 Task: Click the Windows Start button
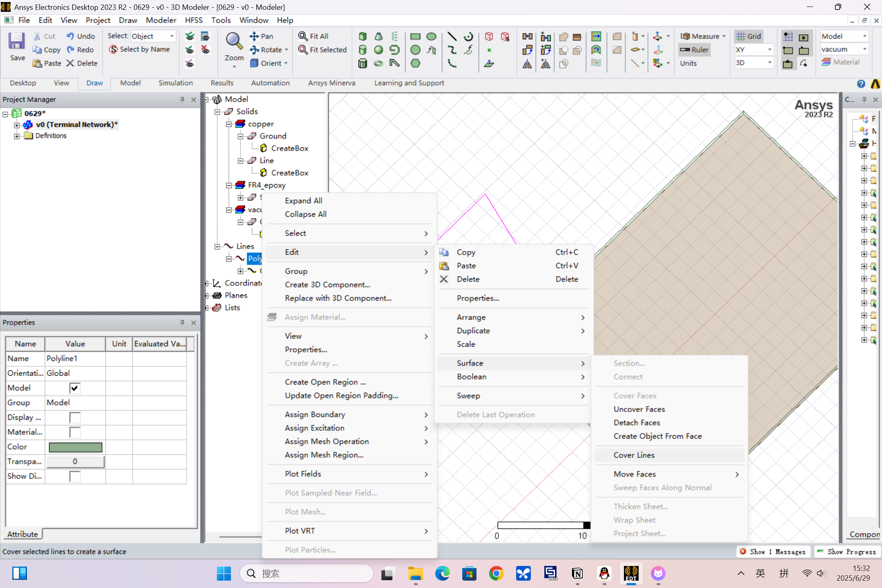(x=224, y=573)
